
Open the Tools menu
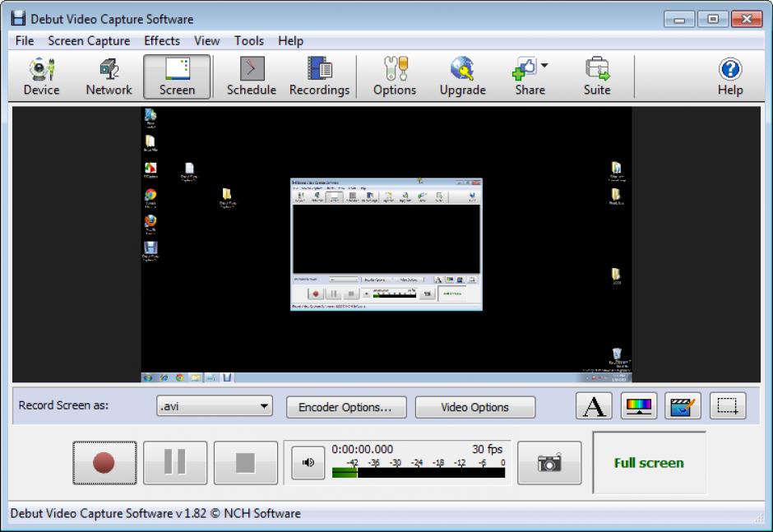(248, 40)
